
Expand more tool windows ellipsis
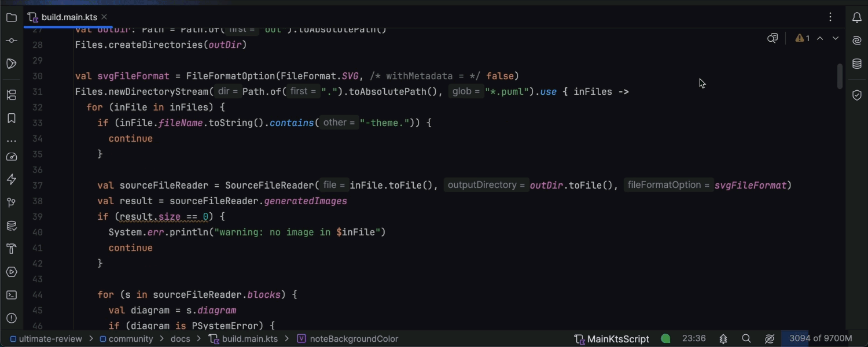pos(12,141)
